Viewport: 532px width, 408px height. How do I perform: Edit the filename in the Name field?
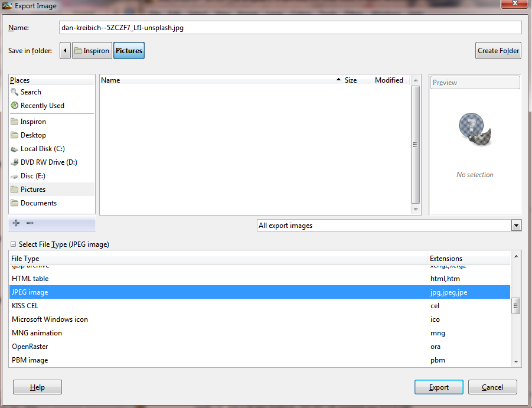coord(289,27)
